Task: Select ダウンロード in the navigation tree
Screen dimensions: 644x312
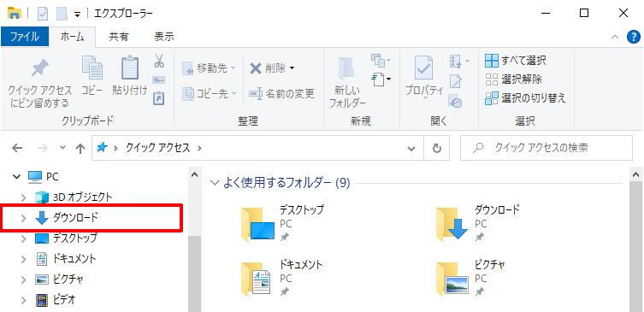Action: [75, 218]
